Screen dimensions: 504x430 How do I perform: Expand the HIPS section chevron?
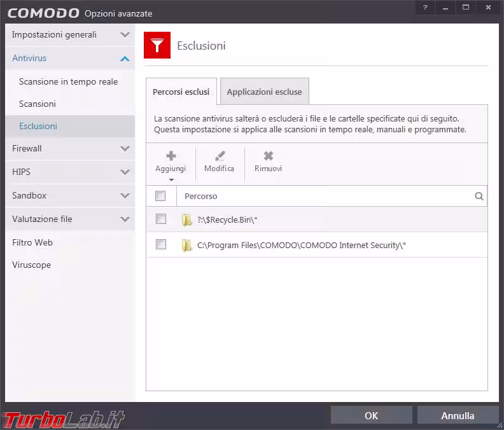coord(125,172)
